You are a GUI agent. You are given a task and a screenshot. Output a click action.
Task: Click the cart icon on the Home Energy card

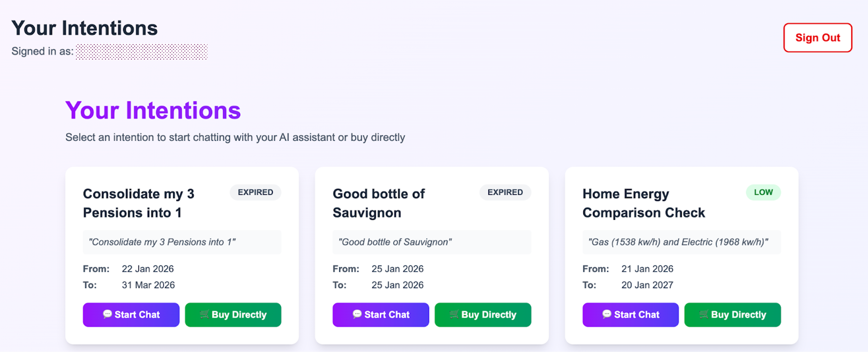(704, 315)
